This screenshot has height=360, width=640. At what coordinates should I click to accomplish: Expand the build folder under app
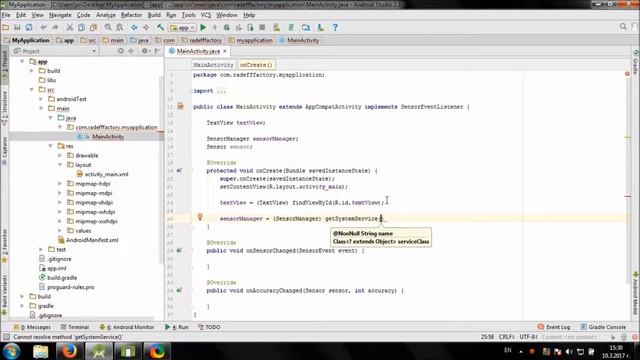pos(32,71)
